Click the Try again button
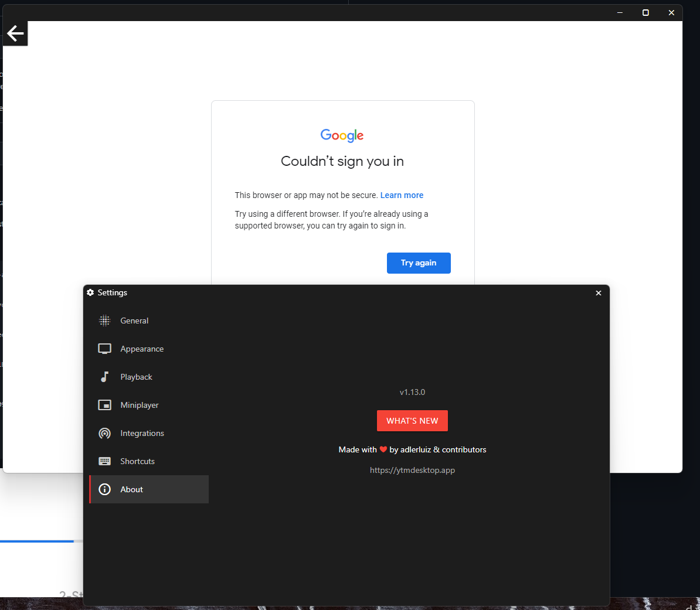 click(x=419, y=263)
